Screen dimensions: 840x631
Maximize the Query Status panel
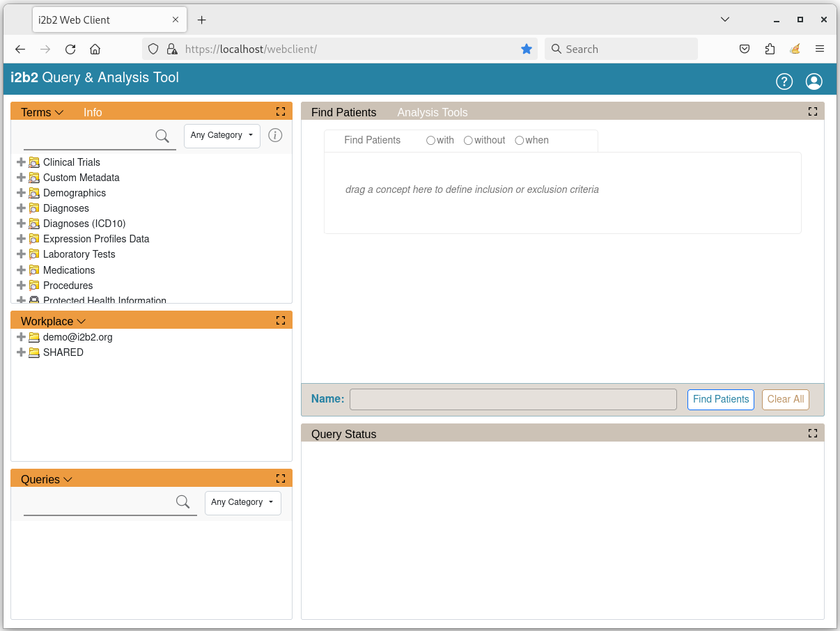tap(813, 433)
